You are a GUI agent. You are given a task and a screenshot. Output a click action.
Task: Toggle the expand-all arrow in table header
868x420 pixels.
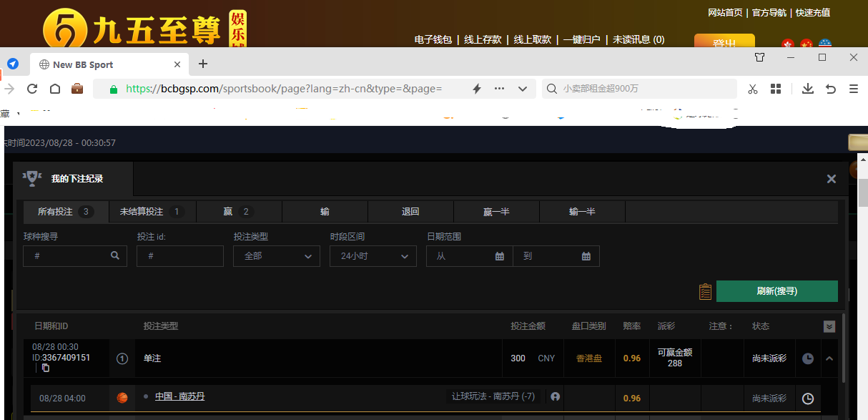click(829, 326)
